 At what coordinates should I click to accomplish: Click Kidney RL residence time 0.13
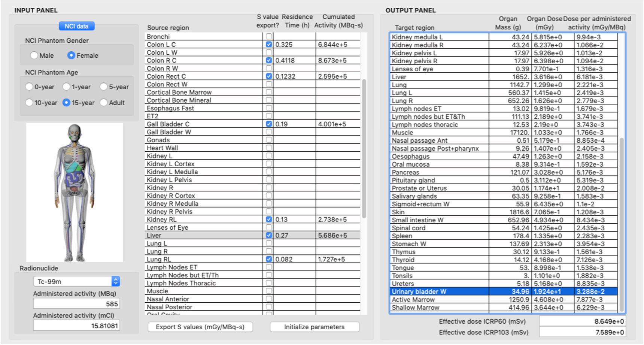point(295,220)
